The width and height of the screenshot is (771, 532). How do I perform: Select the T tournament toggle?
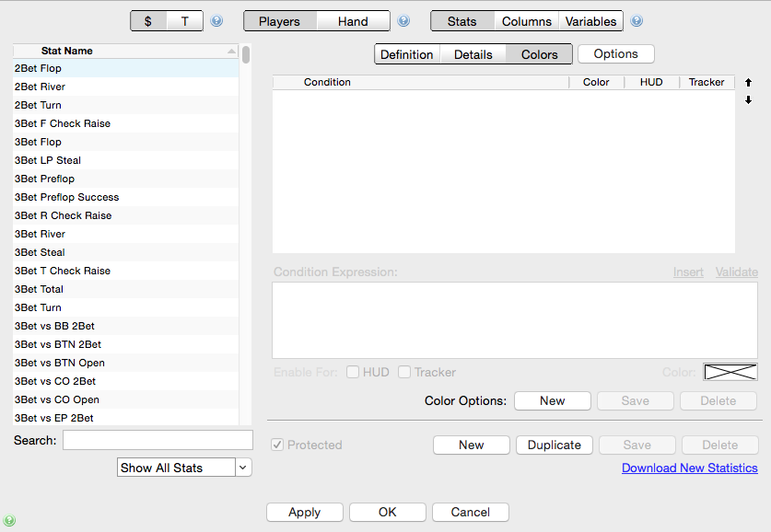coord(185,21)
